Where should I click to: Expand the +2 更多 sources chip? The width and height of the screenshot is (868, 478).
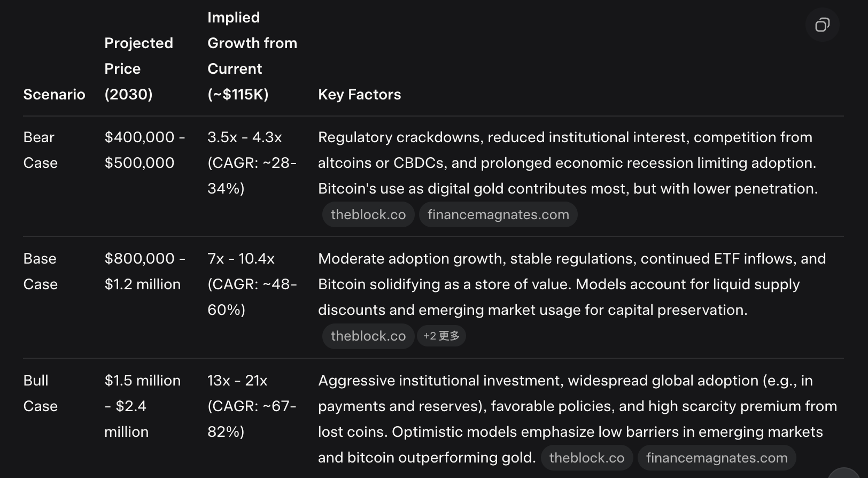pos(441,336)
